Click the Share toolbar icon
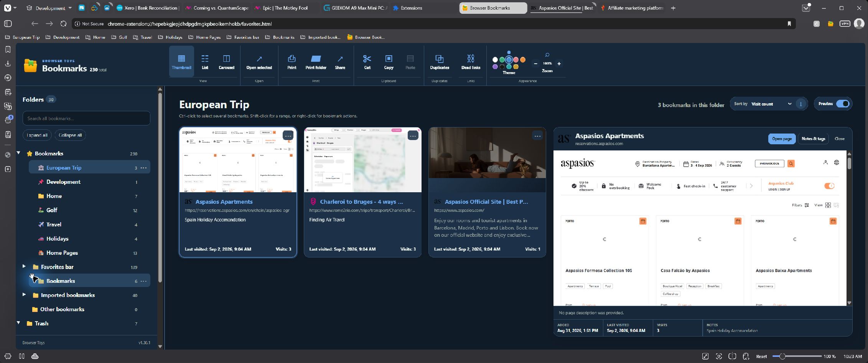This screenshot has width=868, height=363. coord(340,62)
